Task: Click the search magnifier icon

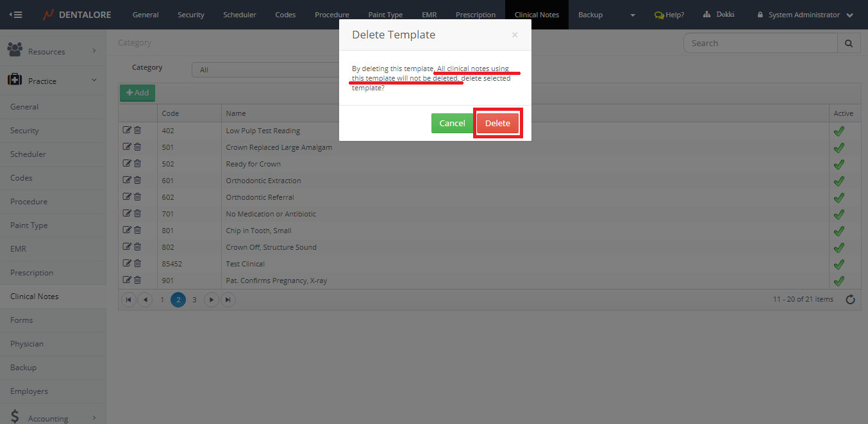Action: [x=848, y=44]
